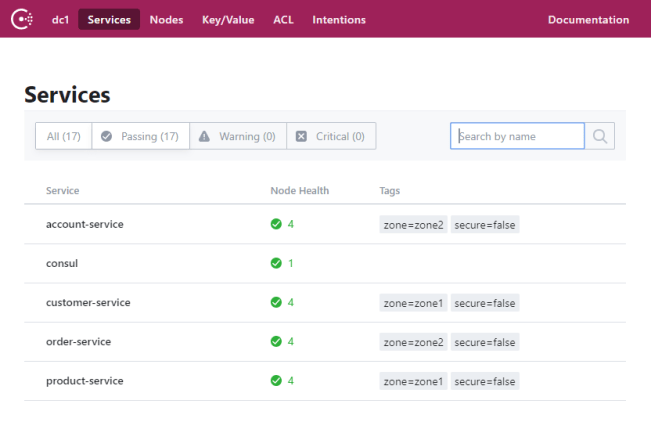Click account-service node health count 4
651x422 pixels.
click(291, 224)
